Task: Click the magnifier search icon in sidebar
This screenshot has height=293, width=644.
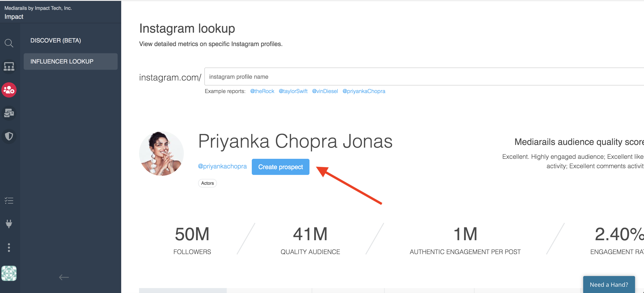Action: (9, 43)
